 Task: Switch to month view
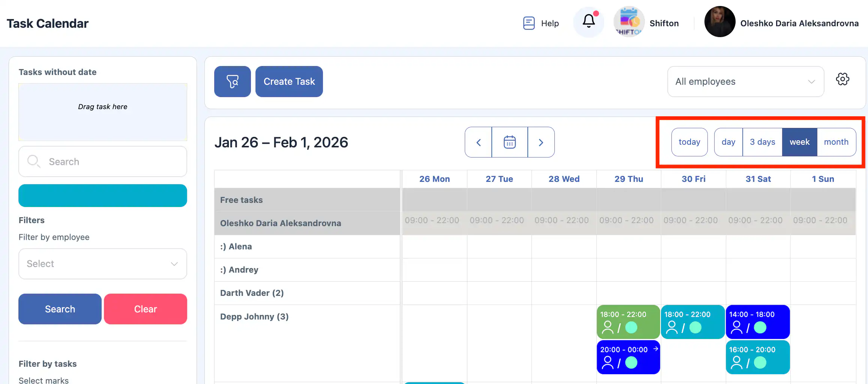836,142
